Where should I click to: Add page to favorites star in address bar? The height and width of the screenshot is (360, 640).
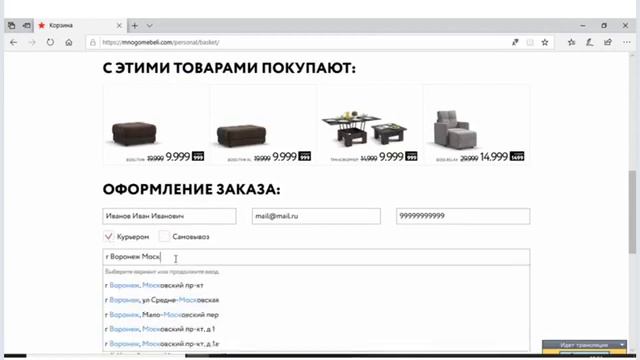[x=544, y=42]
